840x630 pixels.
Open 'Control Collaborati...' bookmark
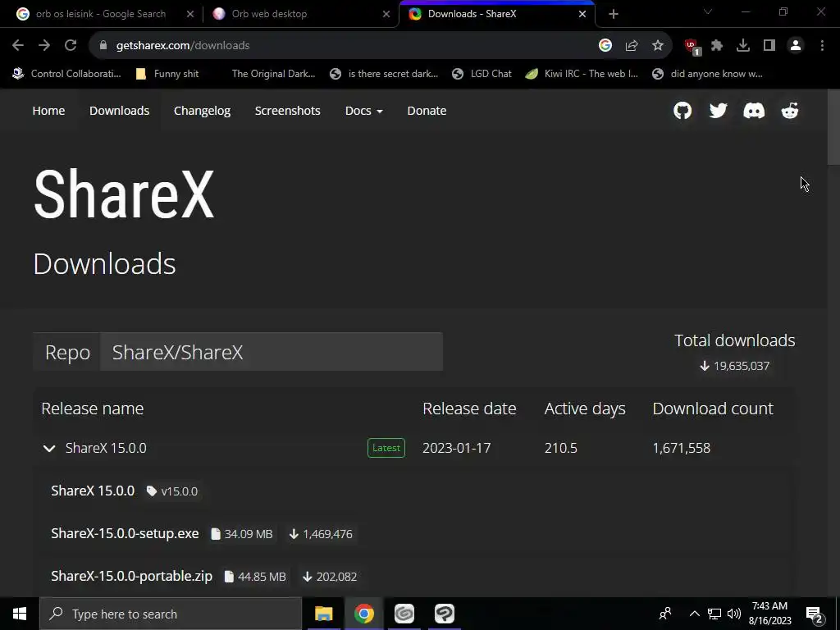click(x=67, y=74)
